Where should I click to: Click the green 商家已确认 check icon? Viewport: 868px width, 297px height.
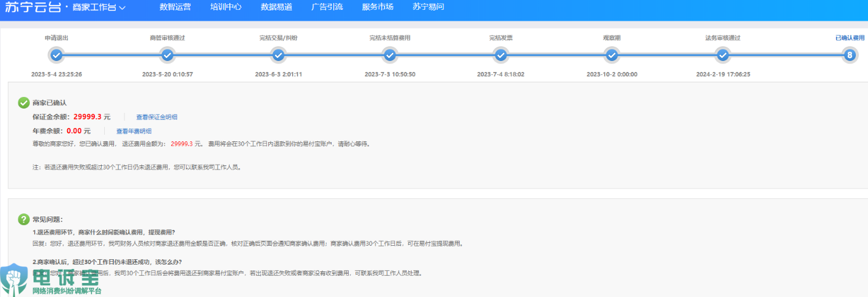click(x=24, y=102)
